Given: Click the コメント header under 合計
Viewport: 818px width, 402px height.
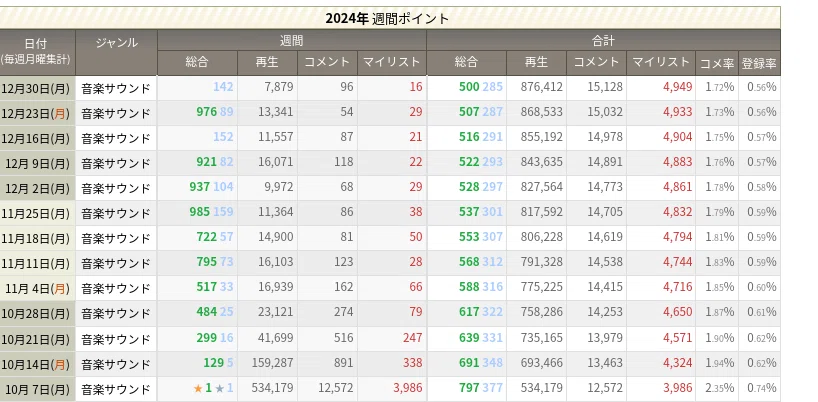Looking at the screenshot, I should pos(596,63).
